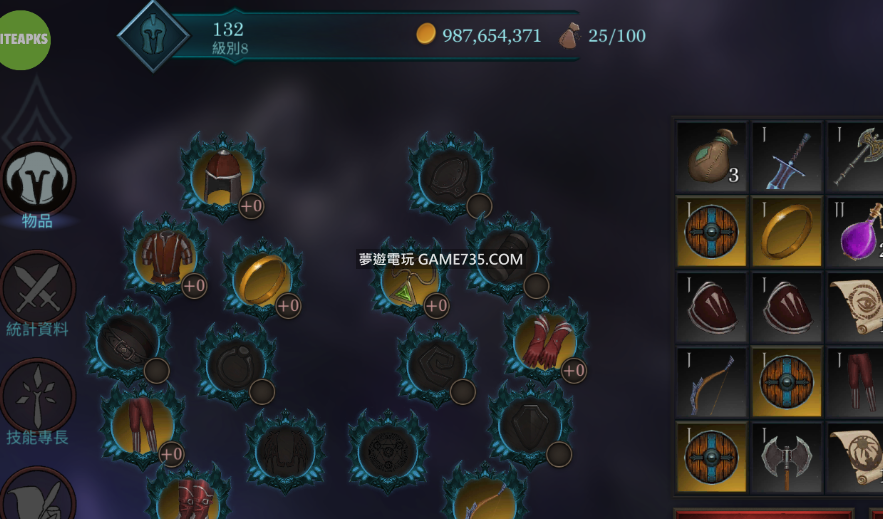883x519 pixels.
Task: Click the equipped gold ring slot
Action: pyautogui.click(x=262, y=279)
